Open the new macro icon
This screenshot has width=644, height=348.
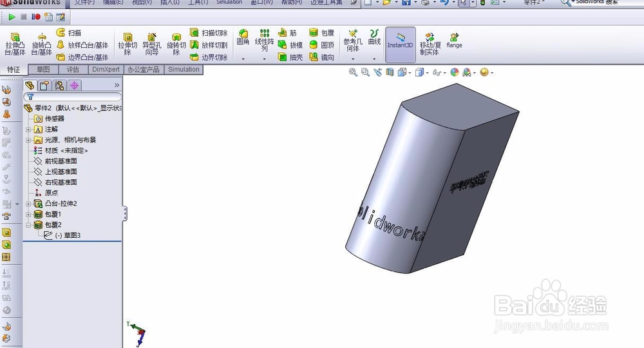48,17
